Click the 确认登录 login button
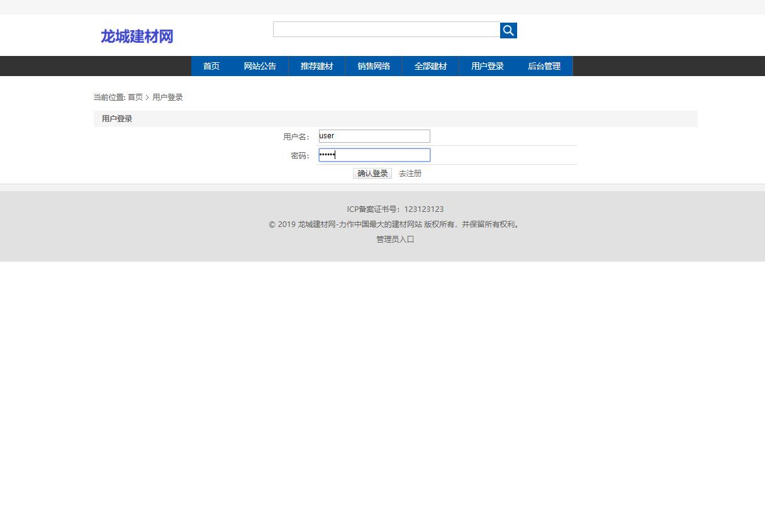Image resolution: width=765 pixels, height=532 pixels. pyautogui.click(x=372, y=173)
